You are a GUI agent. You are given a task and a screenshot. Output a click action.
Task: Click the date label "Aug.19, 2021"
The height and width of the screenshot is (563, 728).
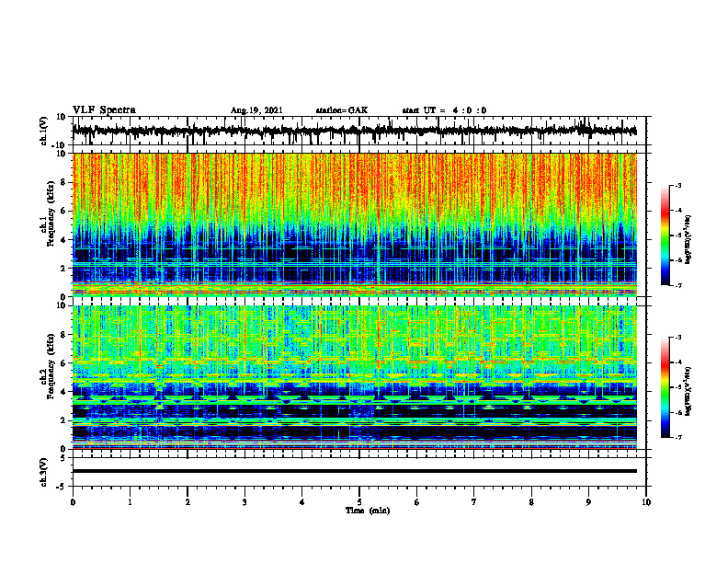tap(256, 110)
